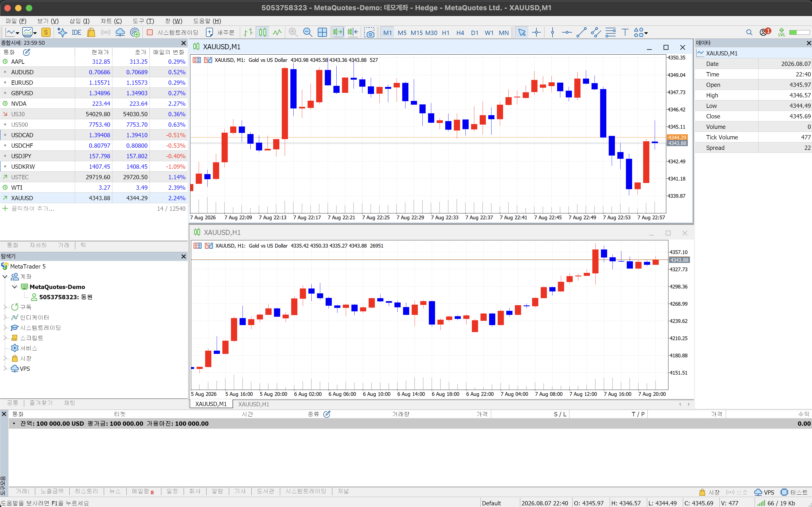Switch to the 자세히 tab in Market Watch
Viewport: 812px width, 507px height.
[38, 245]
